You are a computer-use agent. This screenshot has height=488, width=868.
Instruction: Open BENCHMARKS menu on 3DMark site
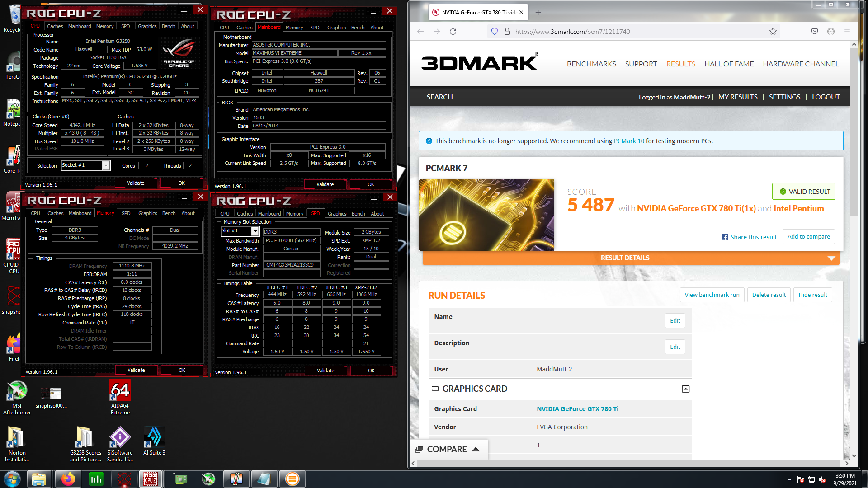coord(591,64)
